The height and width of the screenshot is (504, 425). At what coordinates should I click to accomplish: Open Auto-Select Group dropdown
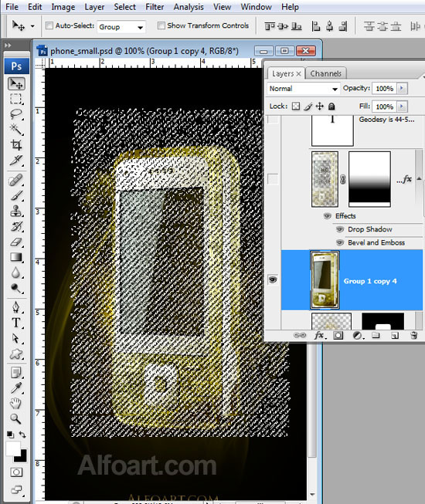121,27
